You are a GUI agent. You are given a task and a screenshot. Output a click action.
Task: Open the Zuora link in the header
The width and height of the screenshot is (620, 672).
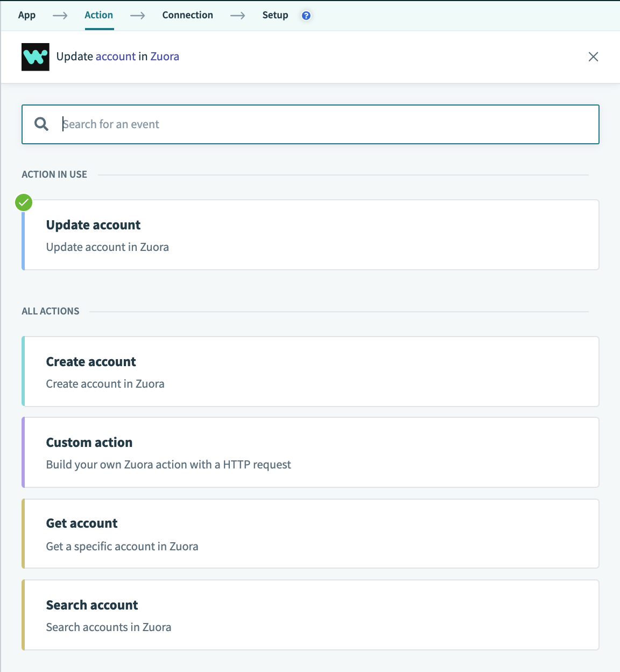(165, 56)
